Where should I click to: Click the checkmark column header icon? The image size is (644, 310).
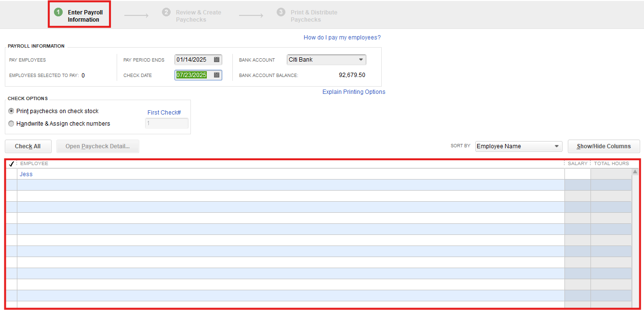pos(12,164)
